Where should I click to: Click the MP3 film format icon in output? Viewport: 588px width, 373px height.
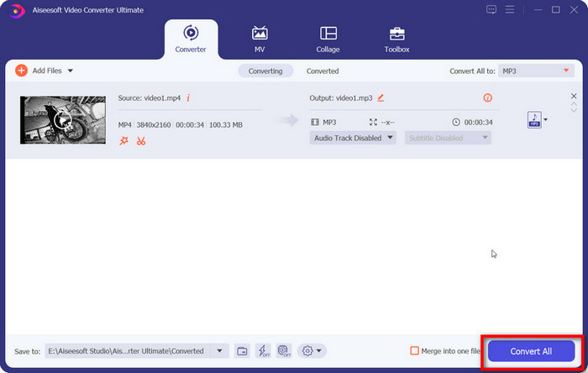coord(315,122)
